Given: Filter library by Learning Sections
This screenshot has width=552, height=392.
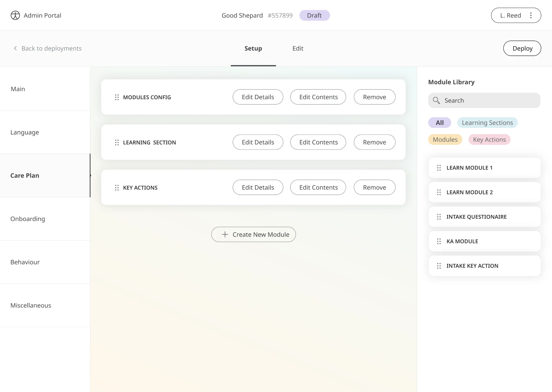Looking at the screenshot, I should (487, 123).
